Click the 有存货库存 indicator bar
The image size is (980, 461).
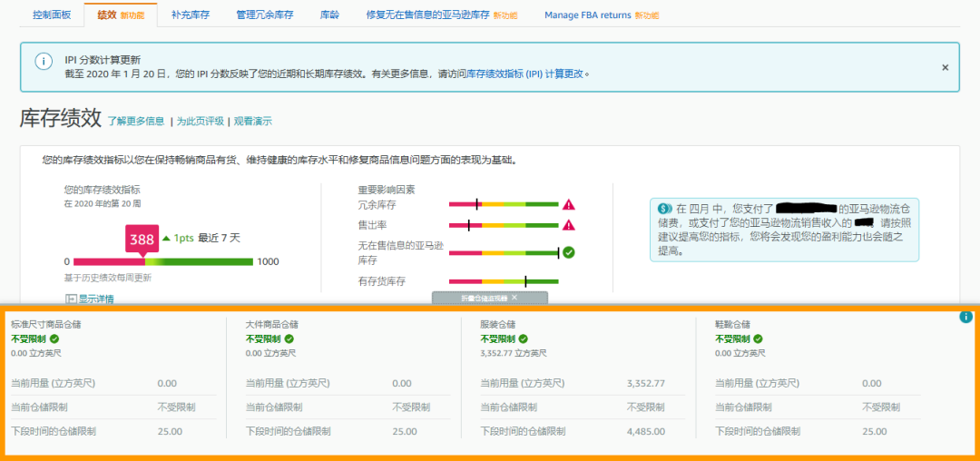click(504, 281)
